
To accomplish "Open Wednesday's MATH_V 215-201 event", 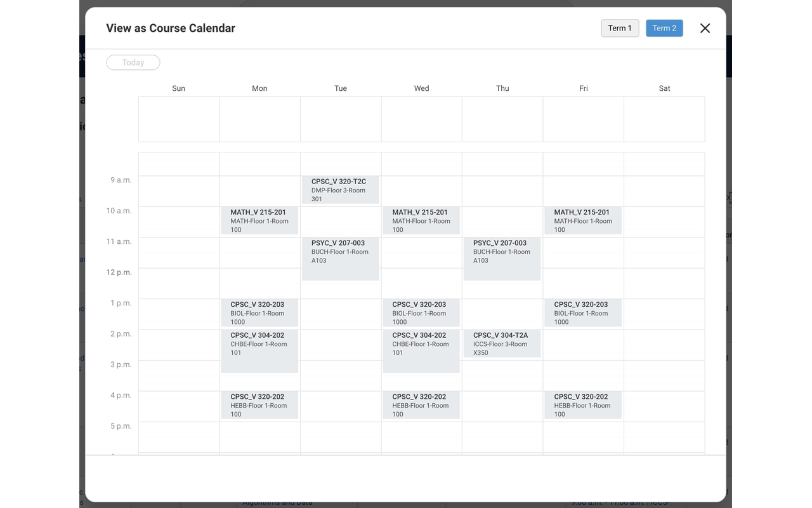I will (421, 220).
